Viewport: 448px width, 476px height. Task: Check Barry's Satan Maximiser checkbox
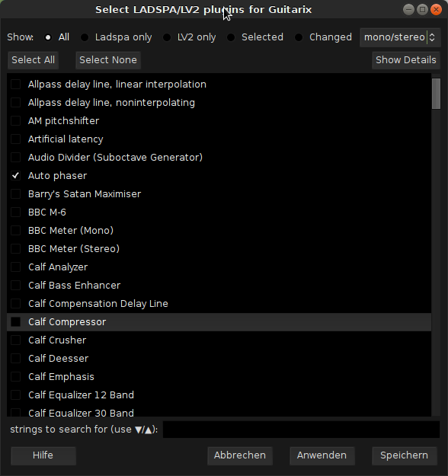tap(15, 193)
